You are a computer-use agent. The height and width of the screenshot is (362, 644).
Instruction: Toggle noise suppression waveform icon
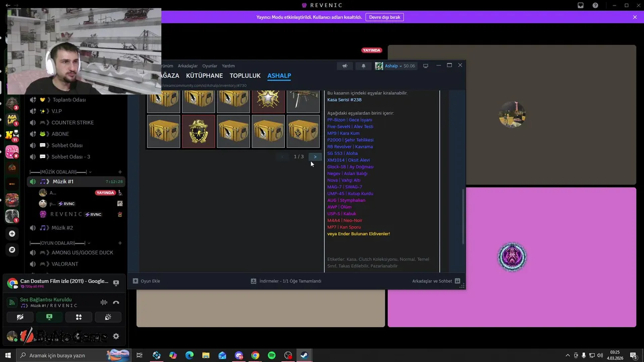[104, 302]
